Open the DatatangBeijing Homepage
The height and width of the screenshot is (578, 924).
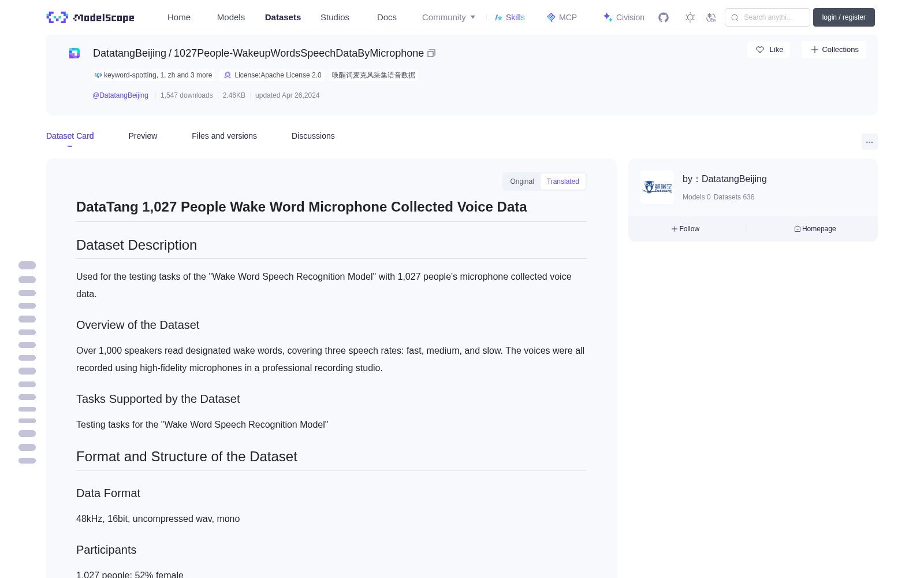815,229
